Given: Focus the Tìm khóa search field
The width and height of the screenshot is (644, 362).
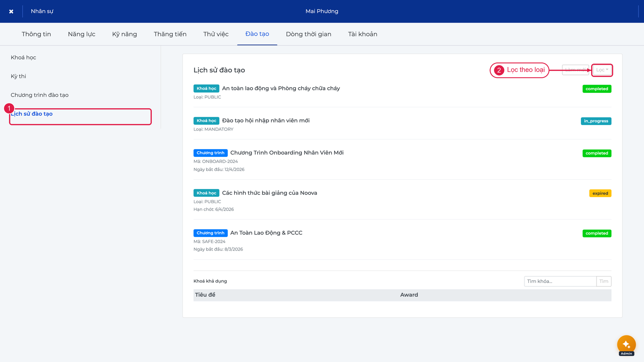Looking at the screenshot, I should click(x=560, y=281).
